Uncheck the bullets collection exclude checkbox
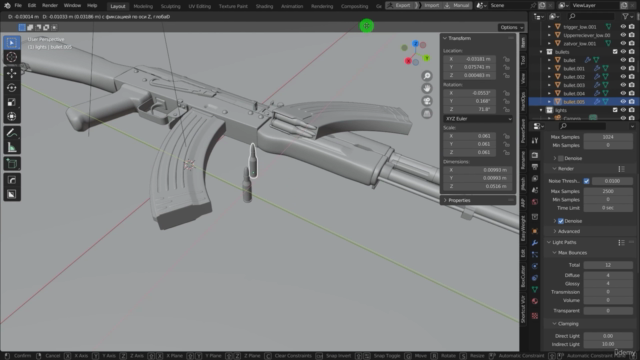This screenshot has width=640, height=360. [x=615, y=52]
